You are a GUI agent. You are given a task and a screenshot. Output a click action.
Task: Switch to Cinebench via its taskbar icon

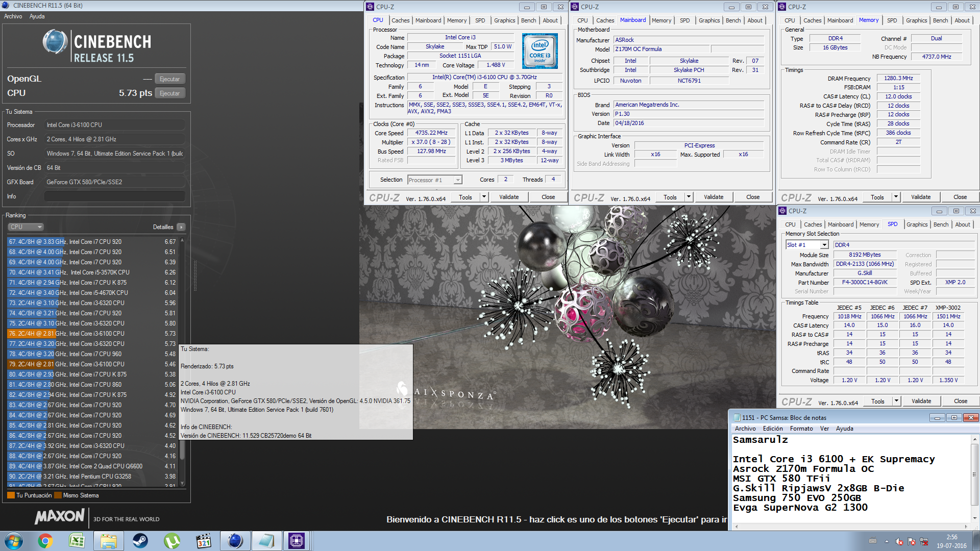[x=235, y=541]
